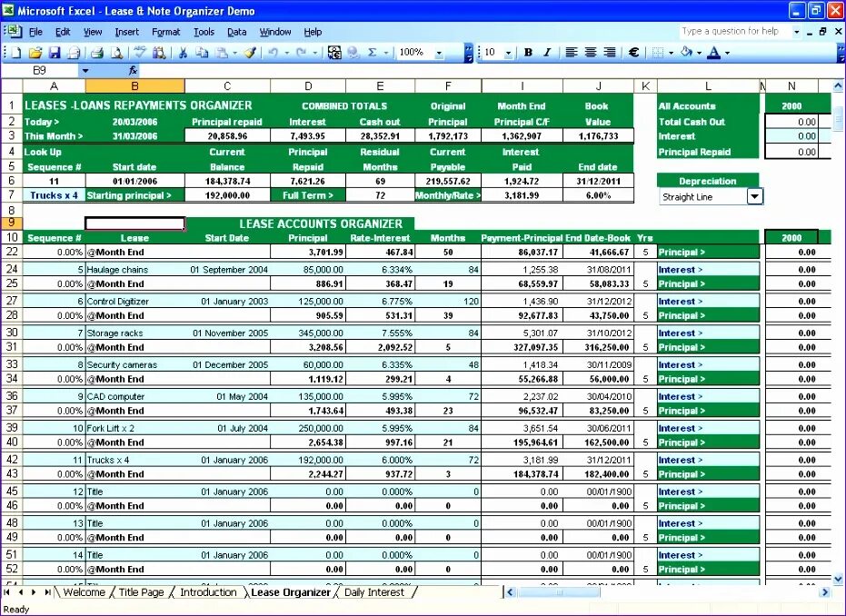Click the B9 Name Box field
This screenshot has height=616, width=846.
pos(40,70)
